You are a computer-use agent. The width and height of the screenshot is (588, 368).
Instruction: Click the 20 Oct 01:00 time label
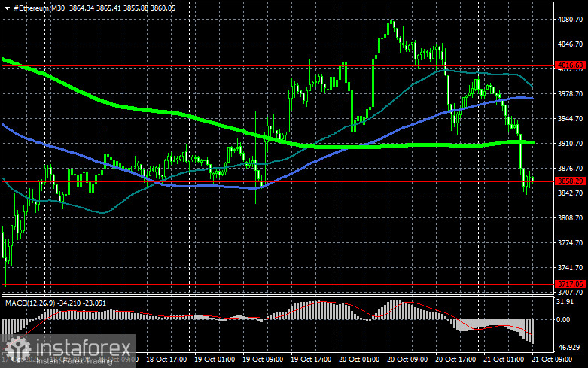359,360
